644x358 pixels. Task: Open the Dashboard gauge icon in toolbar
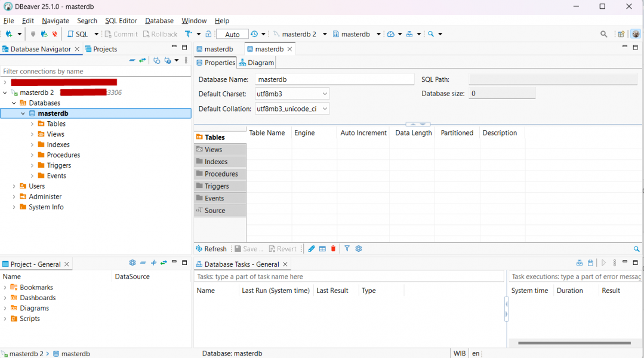click(390, 34)
